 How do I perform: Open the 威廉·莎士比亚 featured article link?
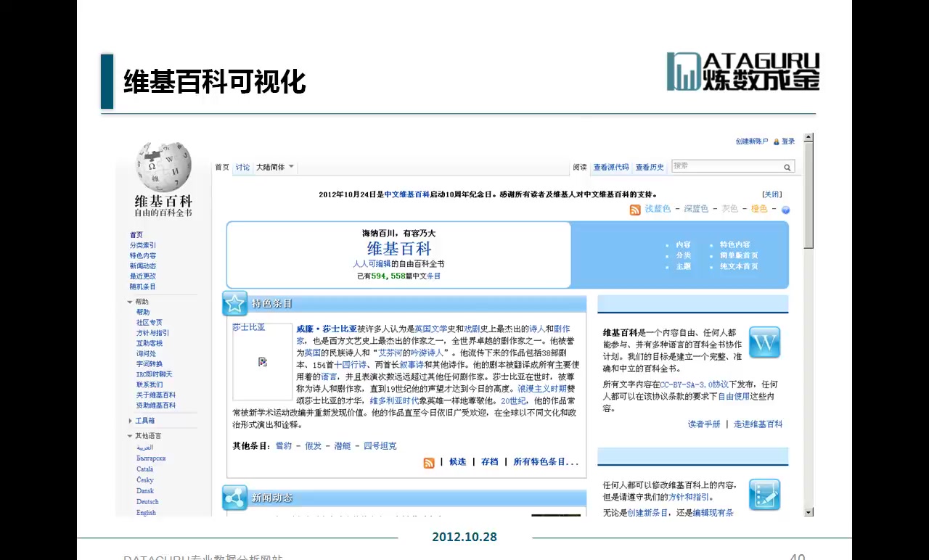327,329
